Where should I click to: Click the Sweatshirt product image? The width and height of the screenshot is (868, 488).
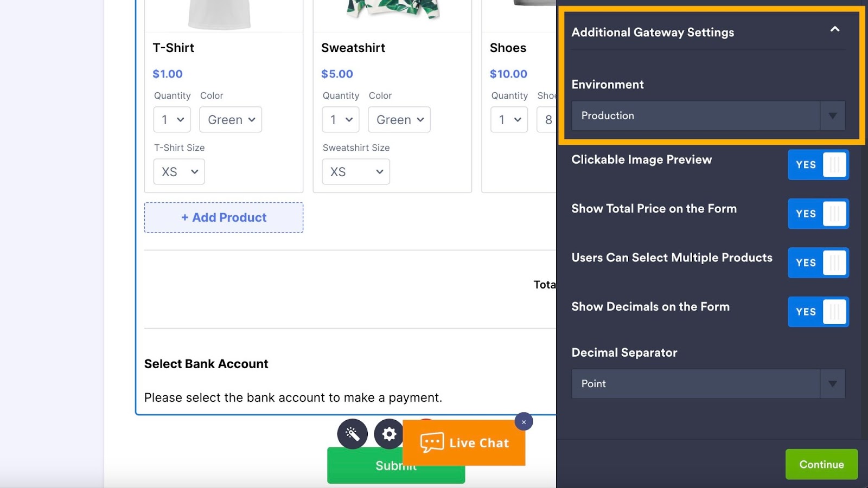coord(392,11)
